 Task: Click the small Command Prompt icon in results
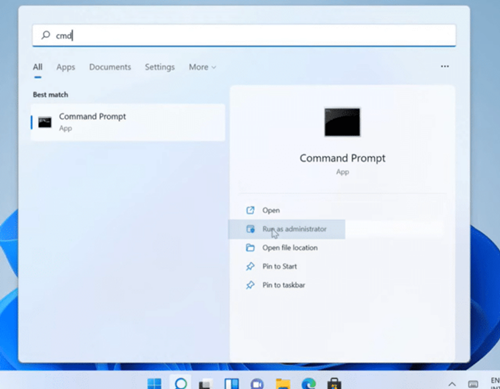tap(45, 122)
